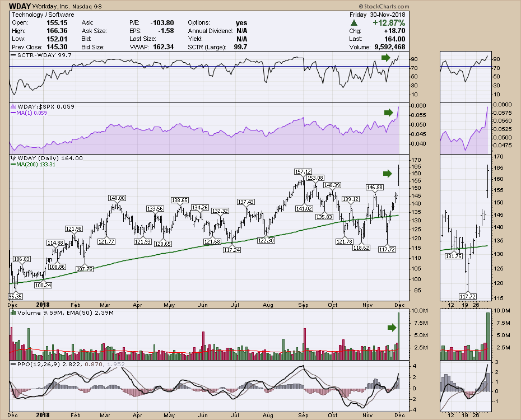Select the Technology / Software sector label
This screenshot has height=420, width=521.
(x=43, y=15)
